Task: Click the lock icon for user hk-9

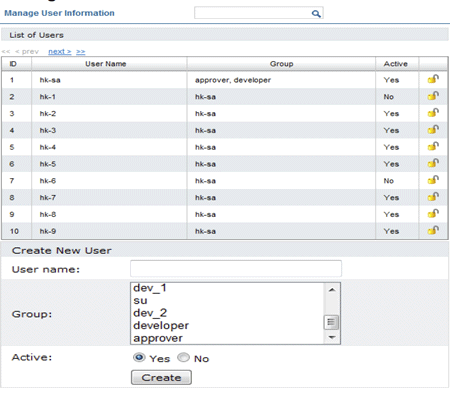Action: [x=433, y=230]
